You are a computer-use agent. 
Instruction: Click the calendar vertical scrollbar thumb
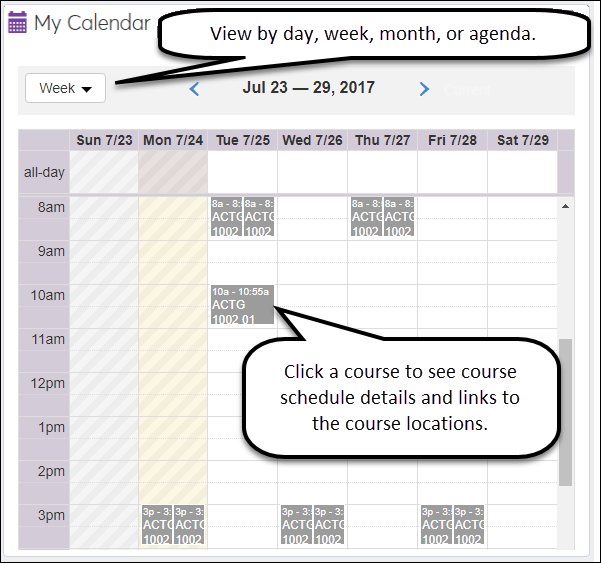click(x=565, y=410)
